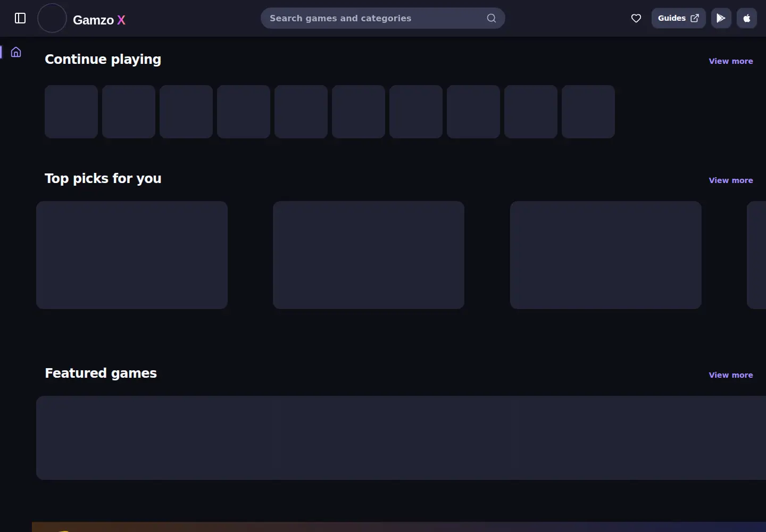Image resolution: width=766 pixels, height=532 pixels.
Task: View more of Continue playing
Action: click(730, 61)
